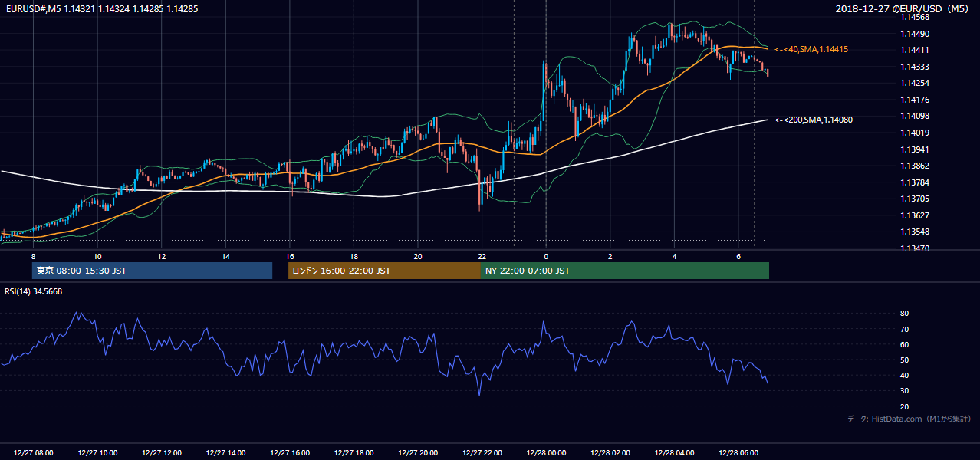Click bottom time label 12/28 02:00
The image size is (980, 460).
pyautogui.click(x=610, y=453)
